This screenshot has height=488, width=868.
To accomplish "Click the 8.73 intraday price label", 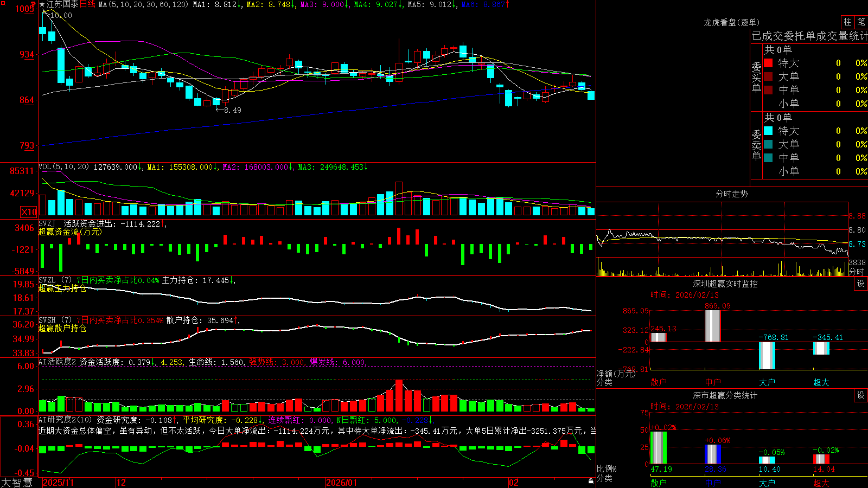I will tap(858, 244).
